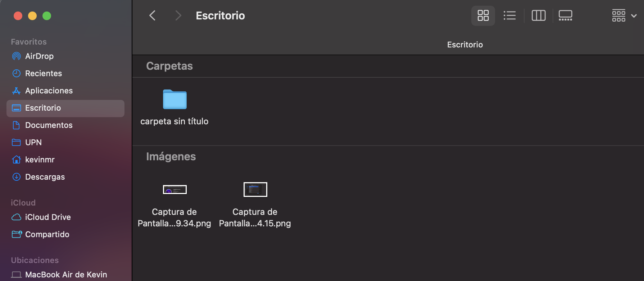The width and height of the screenshot is (644, 281).
Task: Switch to gallery view
Action: [565, 15]
